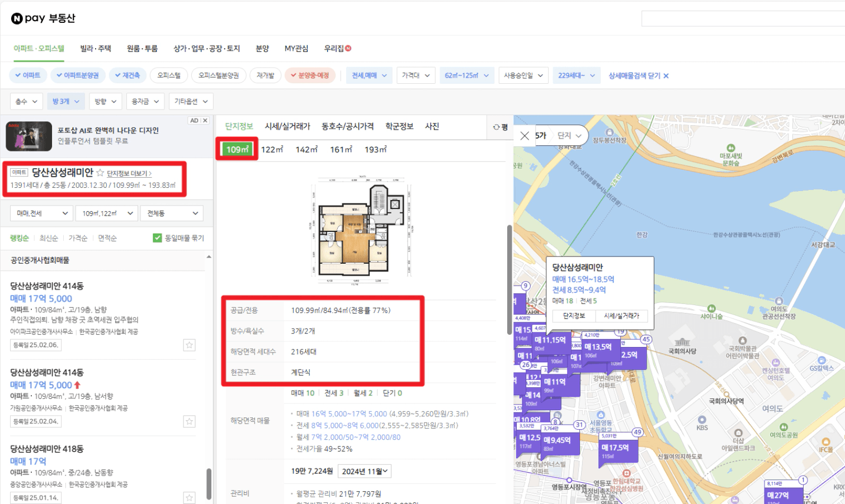Click the 매 27억 price marker on the map
The width and height of the screenshot is (845, 504).
point(782,496)
